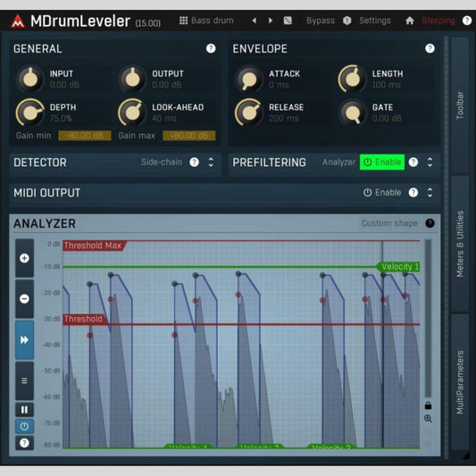
Task: Open analyzer sidebar help question icon
Action: (25, 443)
